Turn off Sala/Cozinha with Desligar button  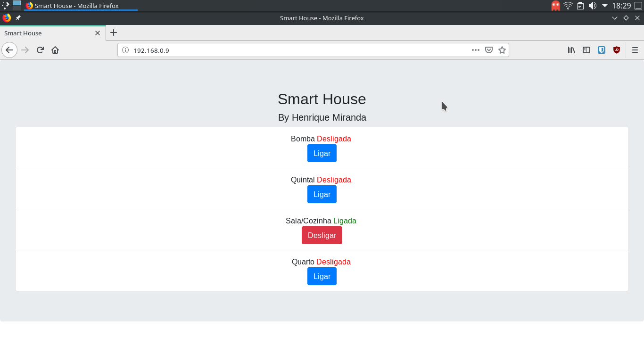coord(322,235)
